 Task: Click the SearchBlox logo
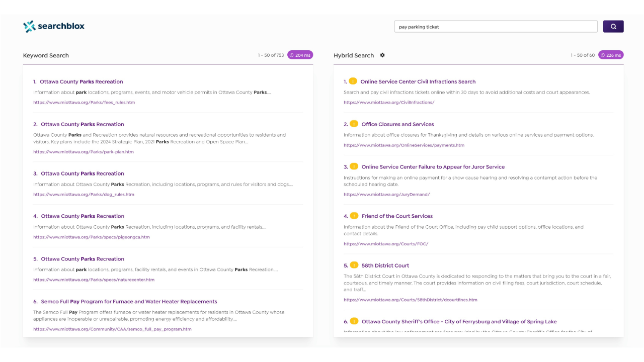click(x=54, y=27)
